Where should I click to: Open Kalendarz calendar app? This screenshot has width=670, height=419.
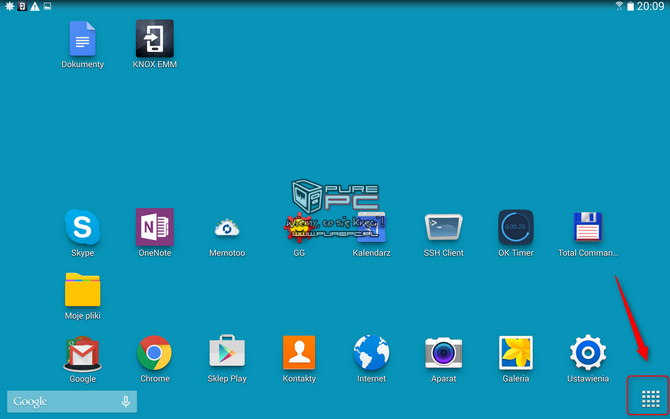click(371, 228)
